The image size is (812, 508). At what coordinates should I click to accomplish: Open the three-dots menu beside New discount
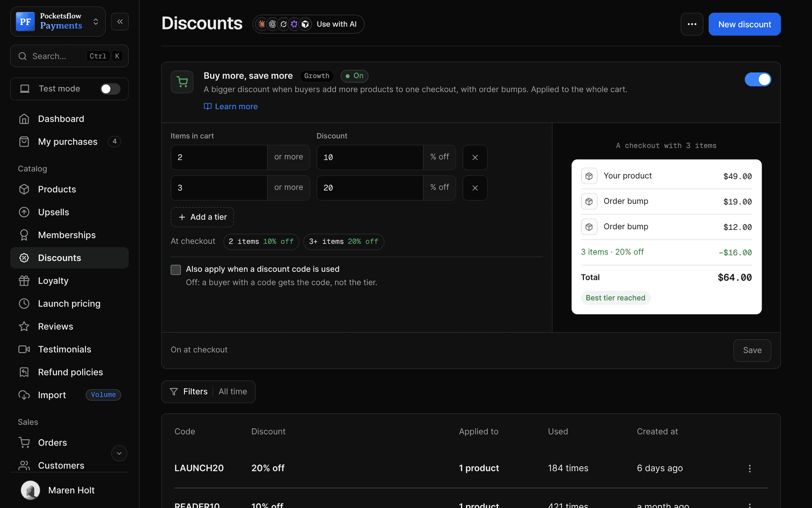692,24
